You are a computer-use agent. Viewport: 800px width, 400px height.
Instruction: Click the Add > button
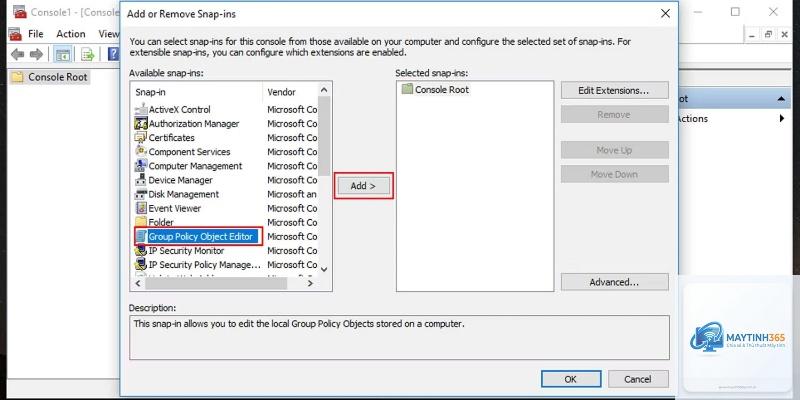(363, 186)
